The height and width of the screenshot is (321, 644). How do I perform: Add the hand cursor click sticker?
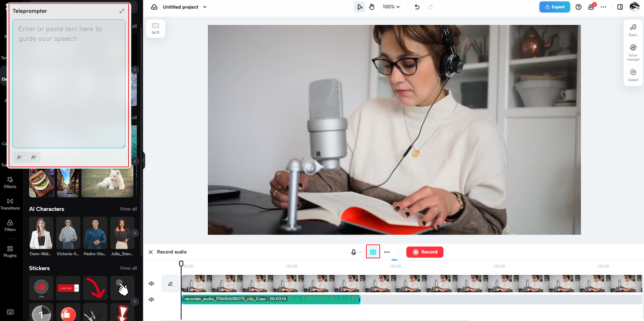pyautogui.click(x=122, y=288)
